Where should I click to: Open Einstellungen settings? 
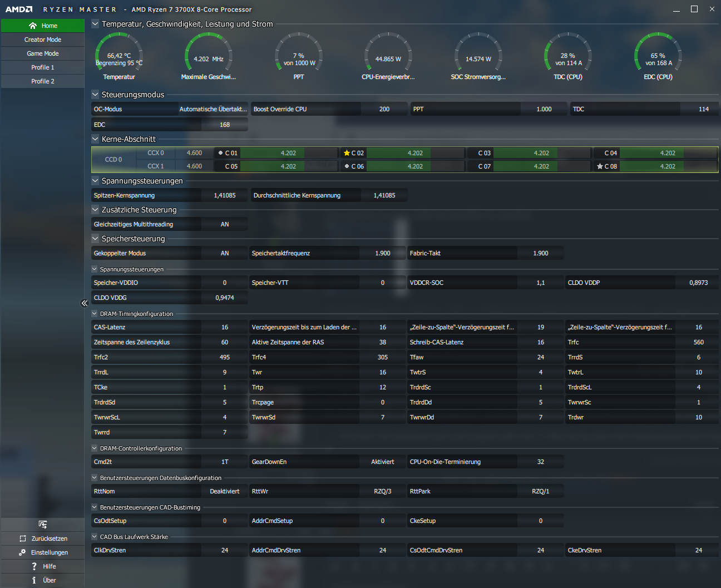(x=43, y=552)
